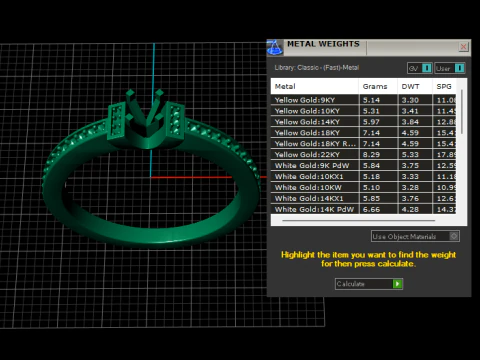Select the Yellow Gold:18KY R... row

363,144
